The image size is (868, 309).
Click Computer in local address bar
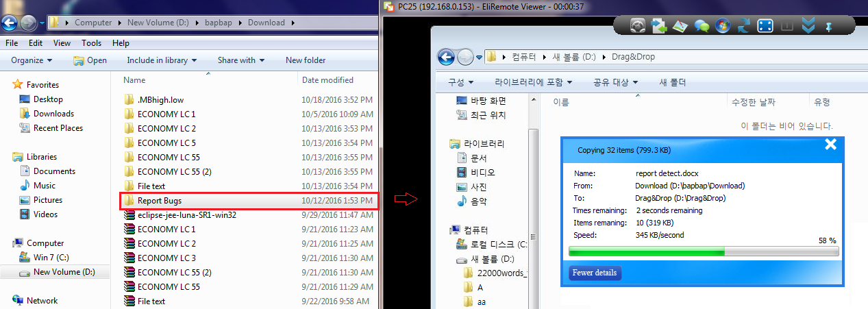[x=93, y=23]
